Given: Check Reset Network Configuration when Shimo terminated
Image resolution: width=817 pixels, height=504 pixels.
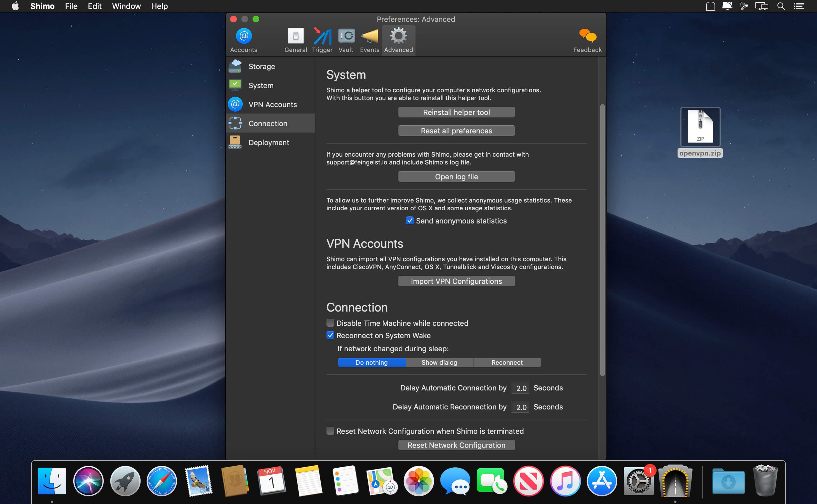Looking at the screenshot, I should coord(330,431).
